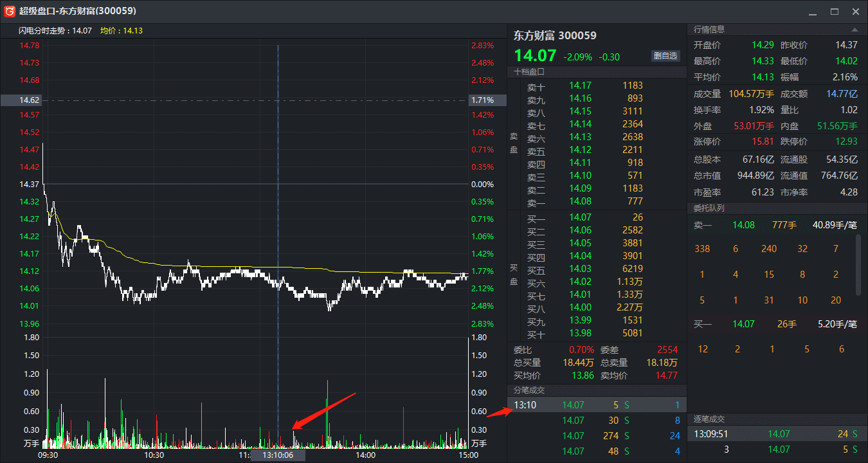
Task: Select the 13:10 time in 分笔成交
Action: point(525,405)
